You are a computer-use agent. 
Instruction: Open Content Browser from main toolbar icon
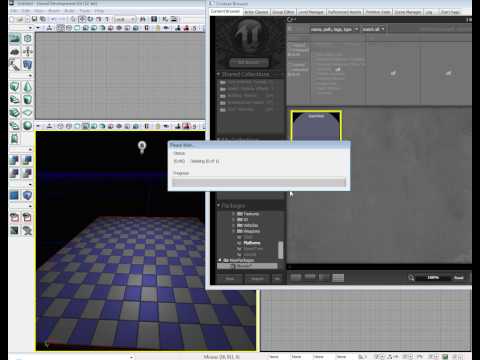pos(154,19)
